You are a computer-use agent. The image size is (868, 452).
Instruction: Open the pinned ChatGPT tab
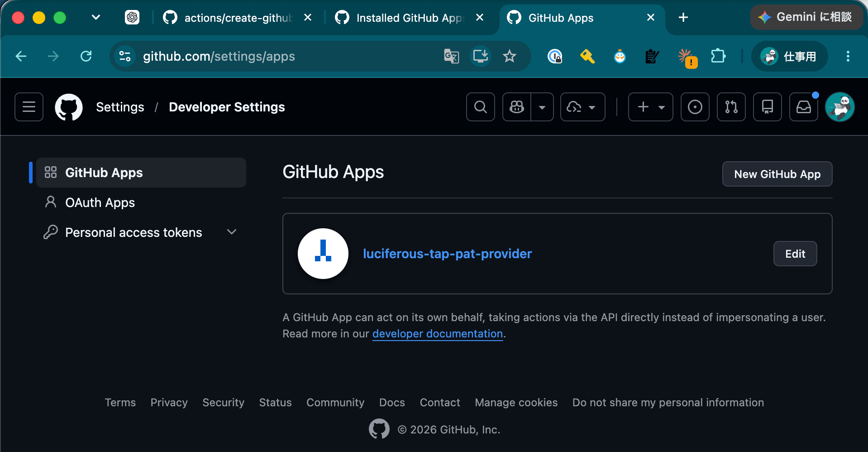coord(132,17)
